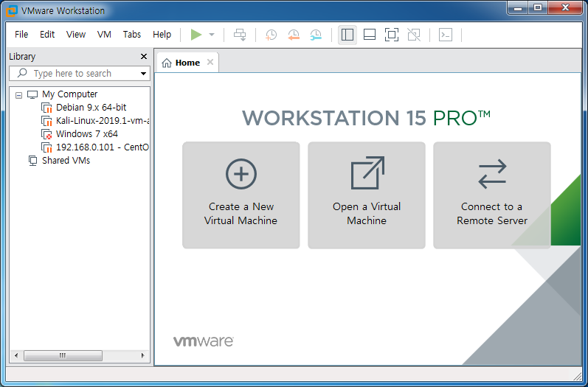Select Debian 9.x 64-bit VM

[x=91, y=108]
